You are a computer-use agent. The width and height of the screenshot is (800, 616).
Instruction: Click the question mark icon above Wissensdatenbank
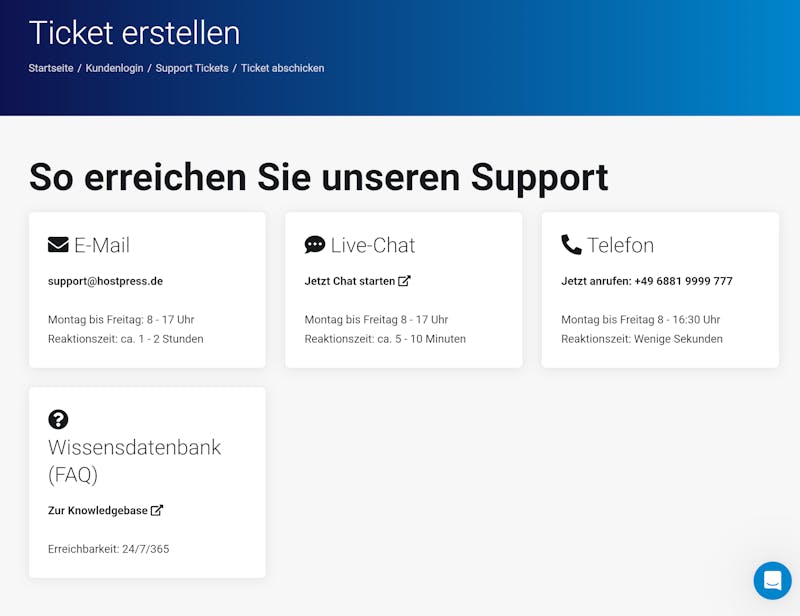pyautogui.click(x=58, y=420)
